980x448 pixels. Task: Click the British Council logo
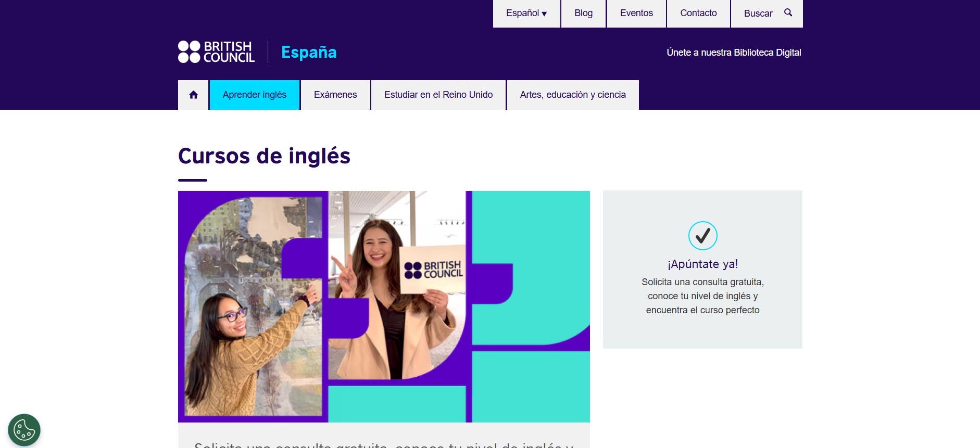(216, 52)
